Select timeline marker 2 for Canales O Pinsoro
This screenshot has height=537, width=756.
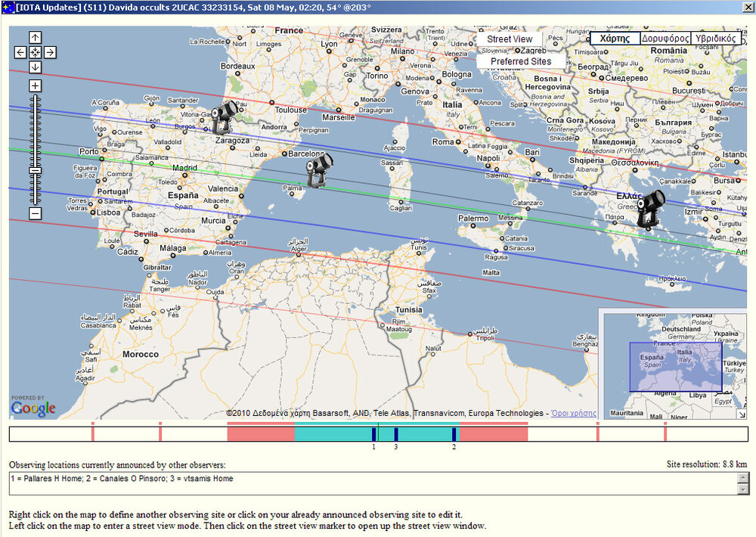(454, 434)
